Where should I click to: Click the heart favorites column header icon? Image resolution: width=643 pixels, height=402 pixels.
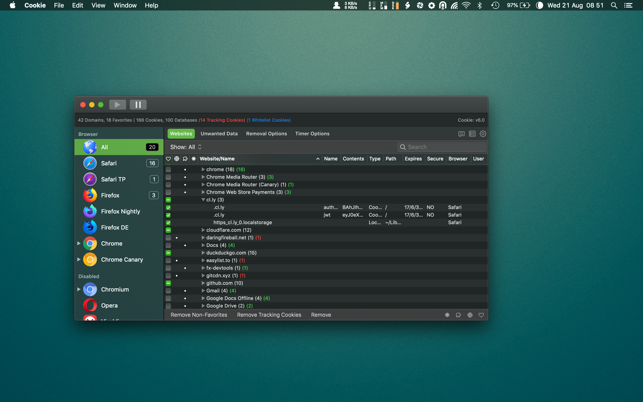click(x=168, y=159)
